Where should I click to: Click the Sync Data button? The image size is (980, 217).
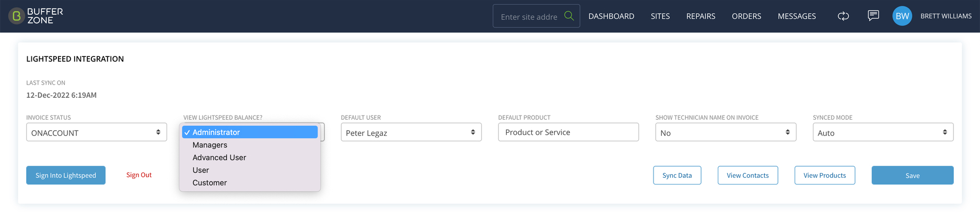click(677, 175)
